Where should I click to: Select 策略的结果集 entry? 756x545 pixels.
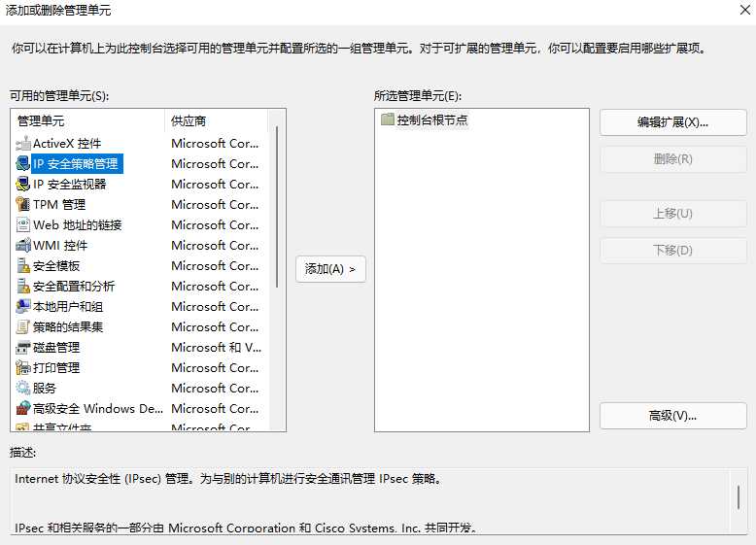pos(67,327)
